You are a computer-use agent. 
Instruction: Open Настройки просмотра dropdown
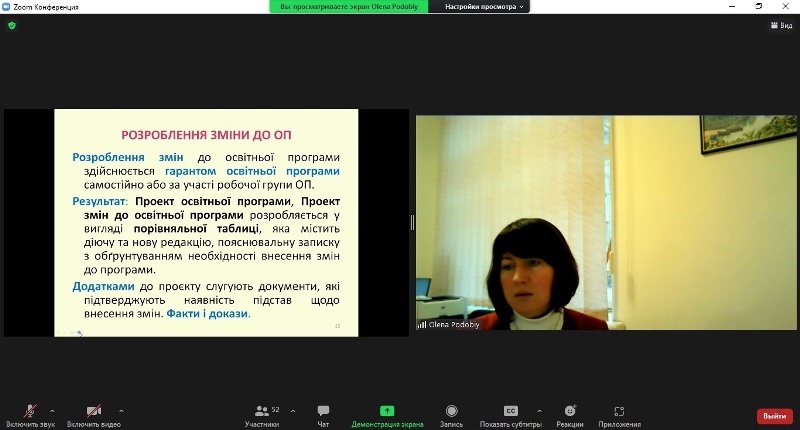(484, 7)
